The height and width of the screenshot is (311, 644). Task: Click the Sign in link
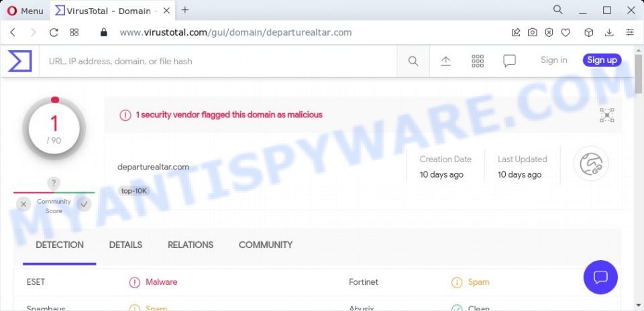point(553,60)
